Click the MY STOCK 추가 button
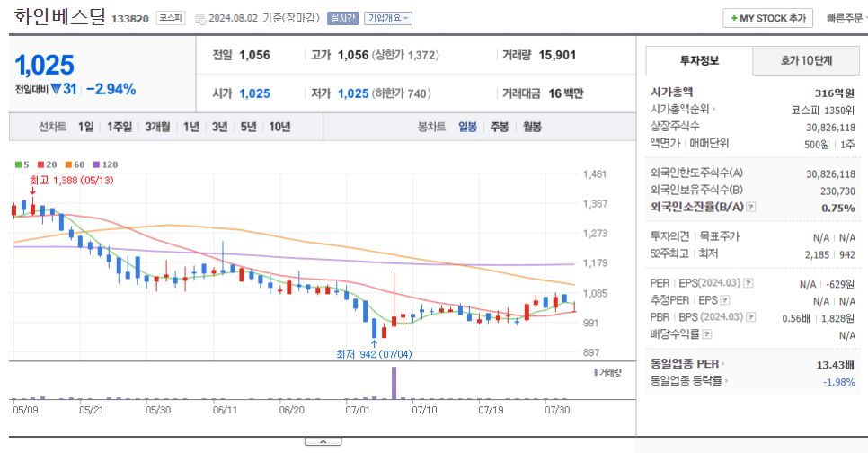 [x=767, y=18]
